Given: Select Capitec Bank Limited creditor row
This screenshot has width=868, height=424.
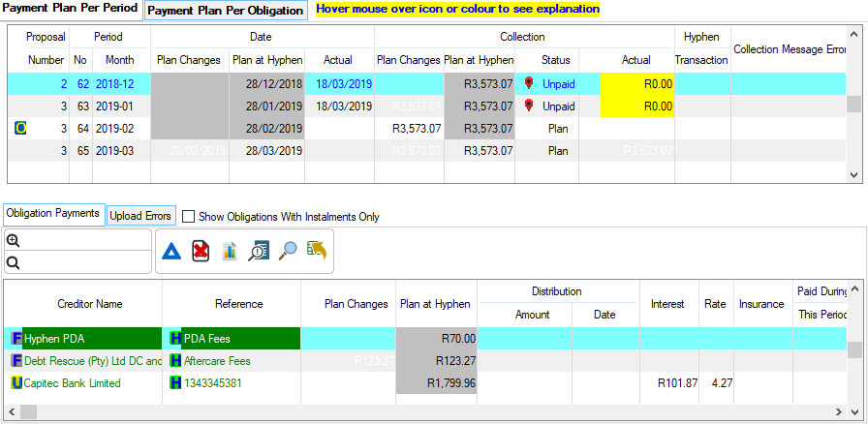Looking at the screenshot, I should coord(72,383).
